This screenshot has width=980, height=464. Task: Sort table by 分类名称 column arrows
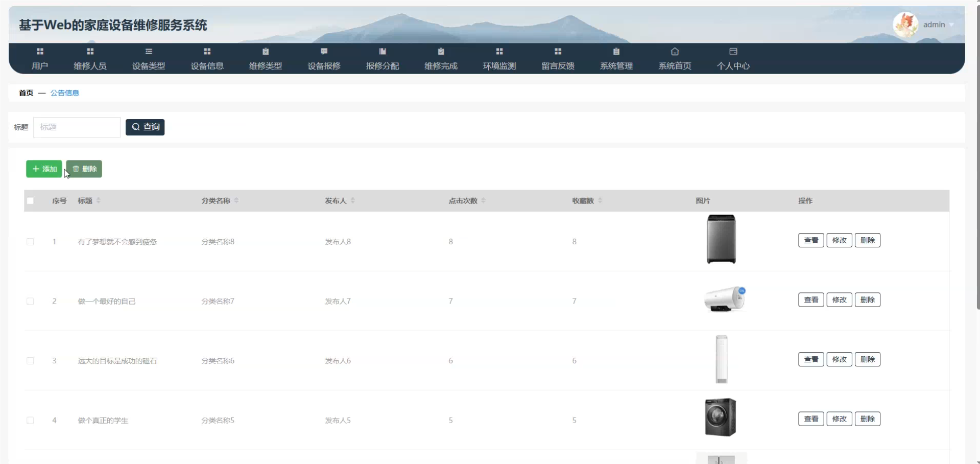coord(236,200)
